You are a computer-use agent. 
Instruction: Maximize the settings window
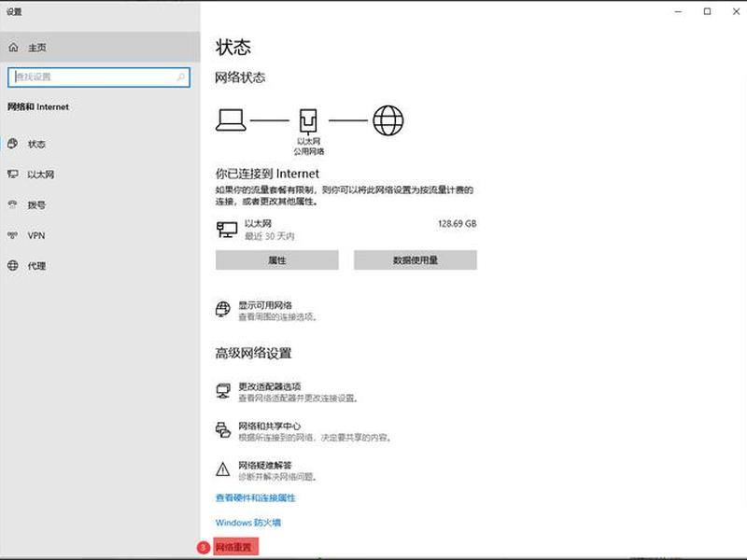point(707,11)
